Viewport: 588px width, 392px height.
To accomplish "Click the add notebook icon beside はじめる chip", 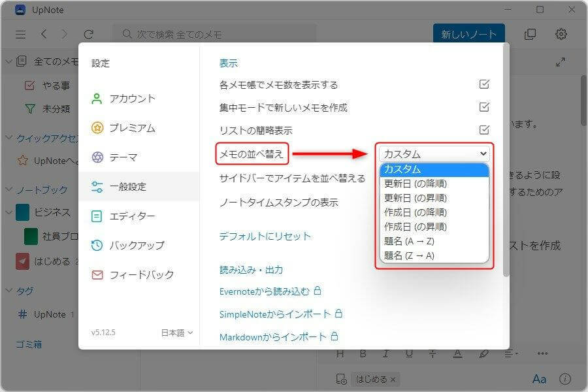I will 341,379.
